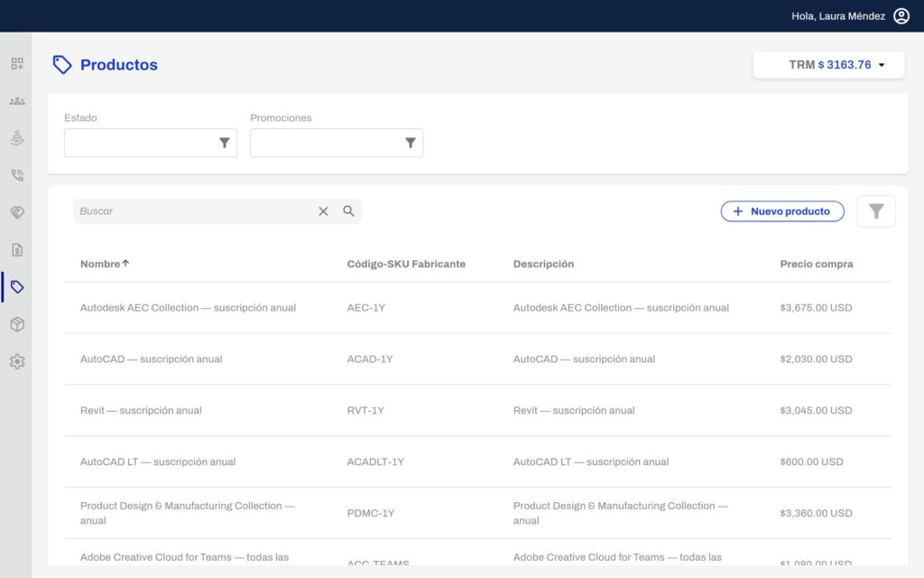Click the magnifier search icon

click(x=349, y=211)
